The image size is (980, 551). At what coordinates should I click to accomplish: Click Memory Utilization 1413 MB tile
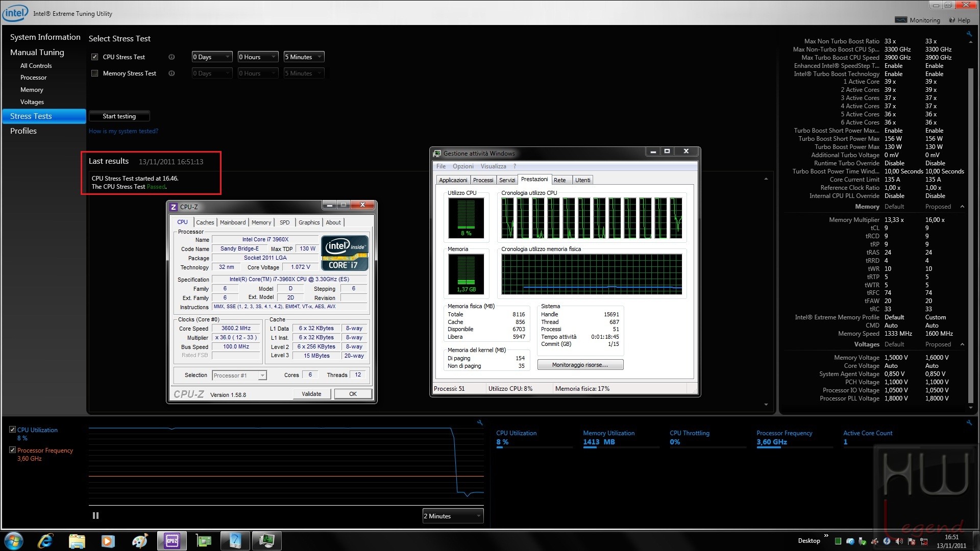click(x=621, y=438)
